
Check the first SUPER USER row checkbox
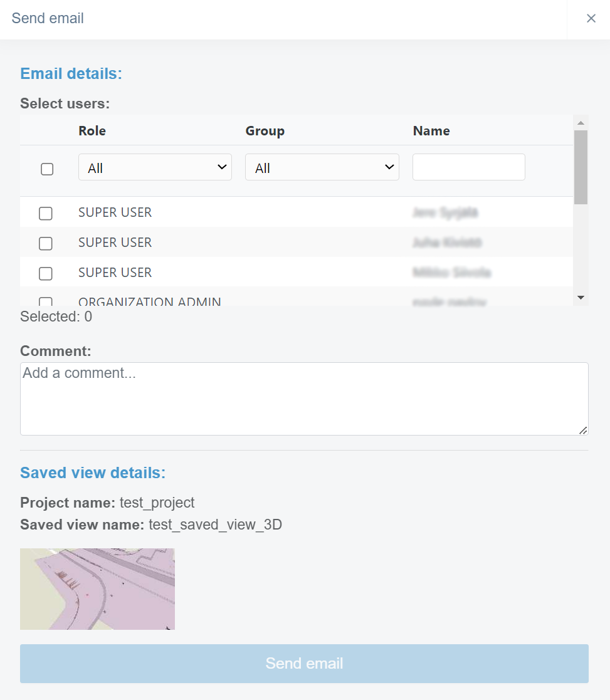click(46, 214)
